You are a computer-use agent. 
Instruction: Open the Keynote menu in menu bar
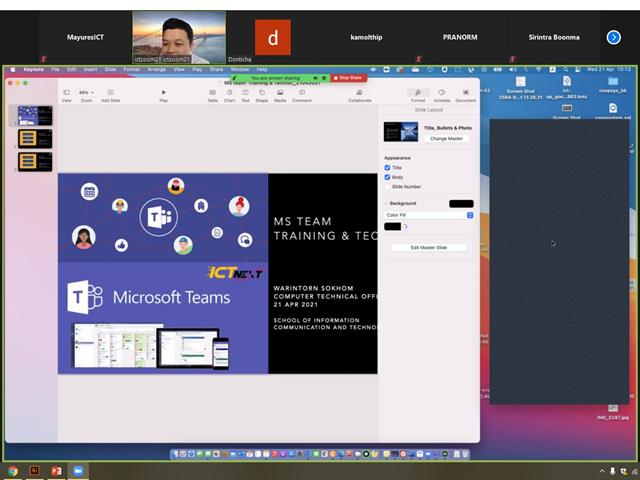(33, 69)
